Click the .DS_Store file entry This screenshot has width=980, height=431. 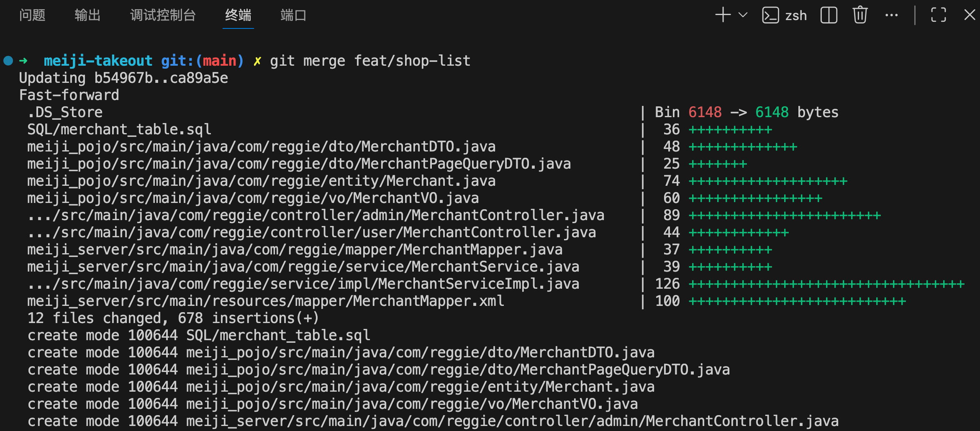65,113
